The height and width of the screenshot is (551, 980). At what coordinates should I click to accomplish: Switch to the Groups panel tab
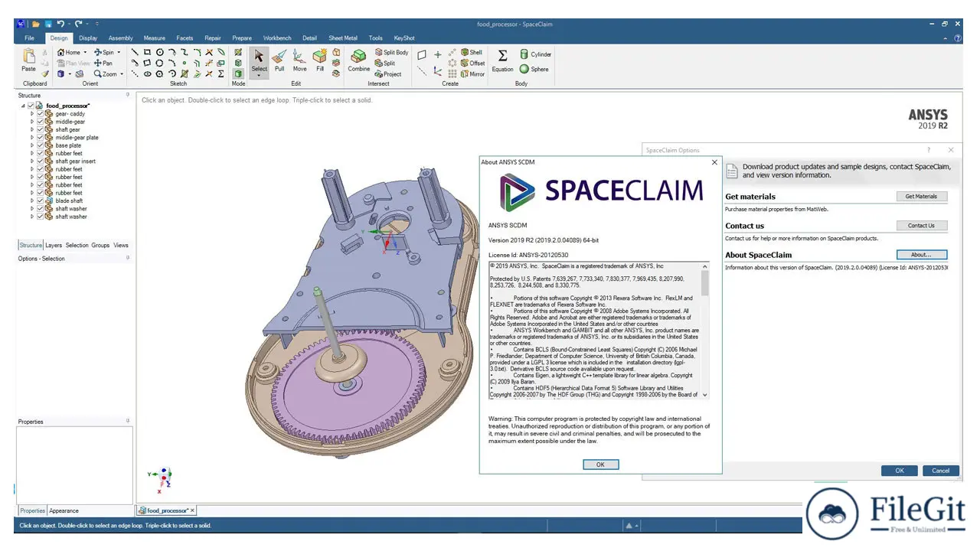tap(100, 245)
